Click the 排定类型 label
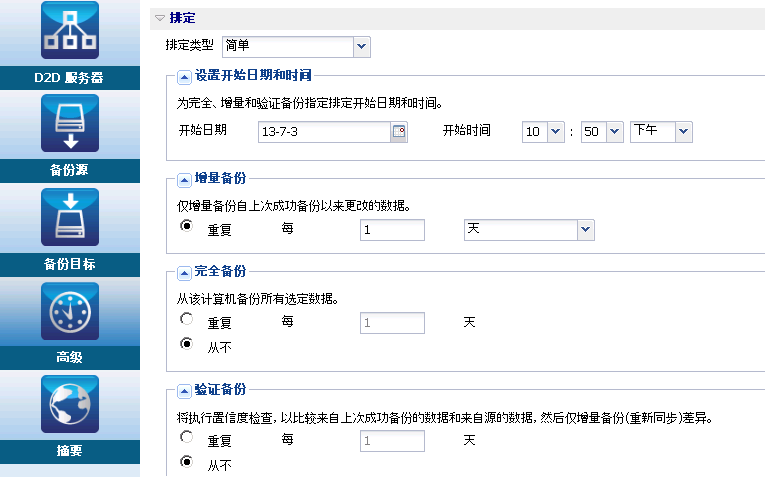The height and width of the screenshot is (477, 765). [190, 45]
